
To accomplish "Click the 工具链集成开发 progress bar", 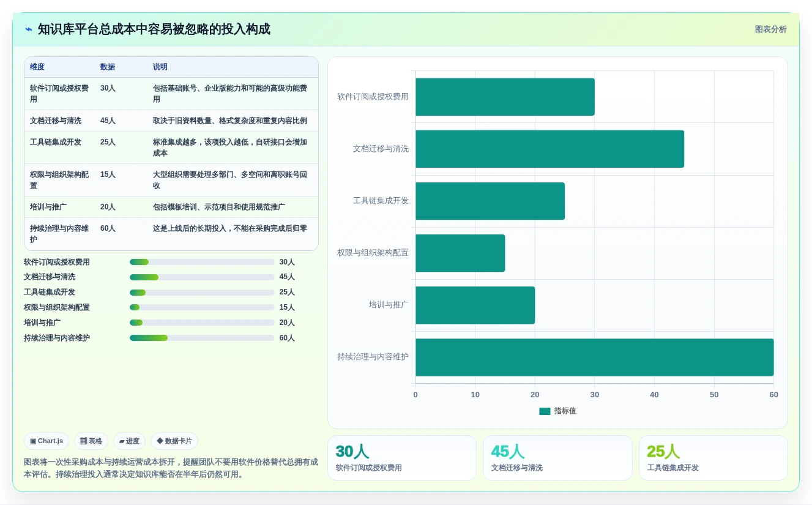I will tap(202, 293).
